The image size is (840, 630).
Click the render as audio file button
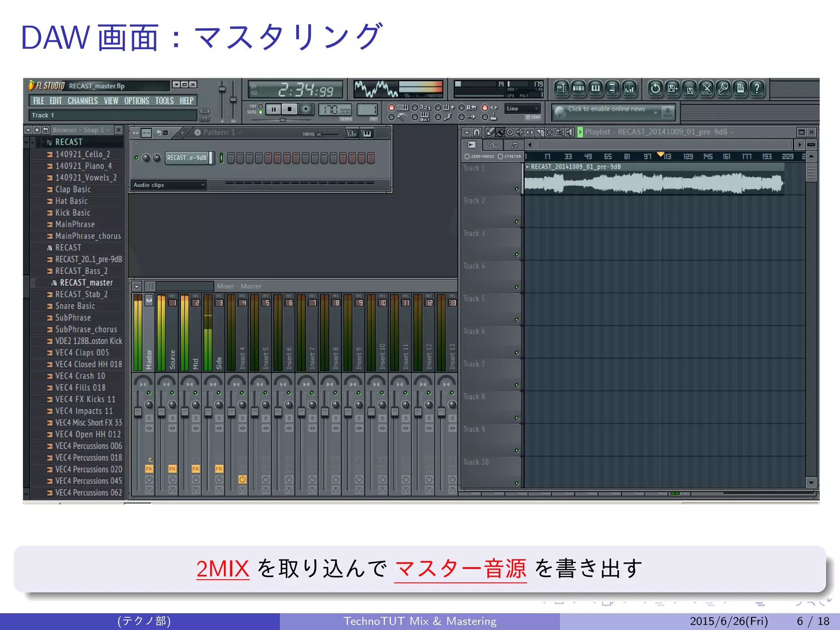(x=689, y=89)
